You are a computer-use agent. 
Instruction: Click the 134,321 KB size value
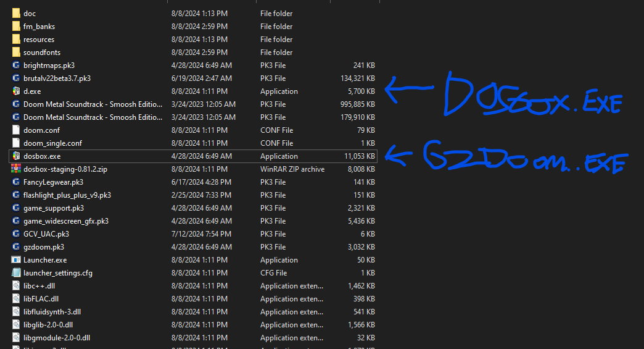coord(358,78)
